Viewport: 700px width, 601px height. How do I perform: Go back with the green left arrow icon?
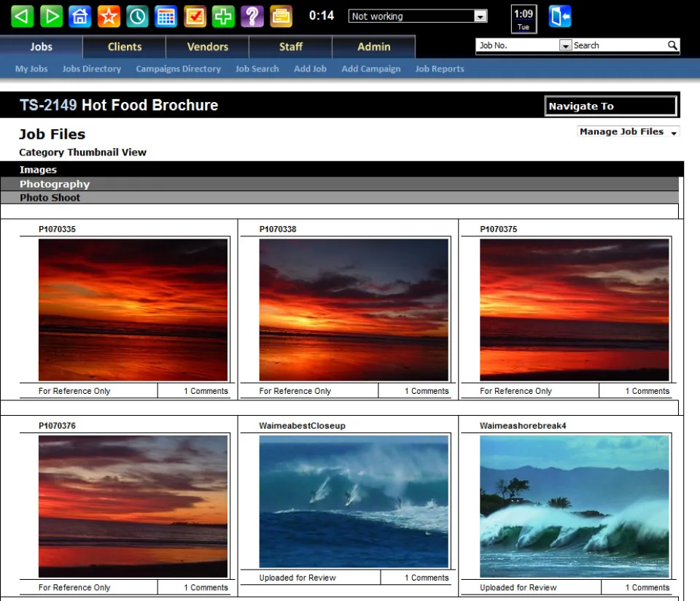pos(22,17)
